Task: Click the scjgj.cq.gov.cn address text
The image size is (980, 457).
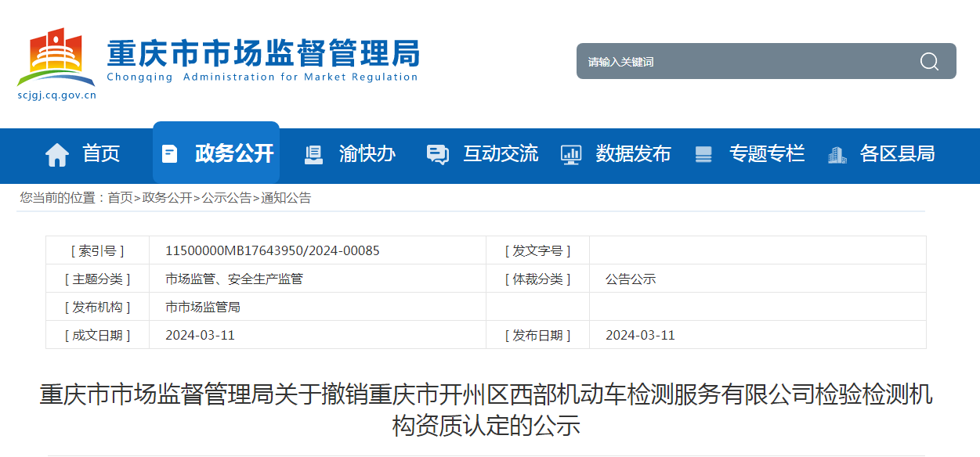Action: coord(56,95)
